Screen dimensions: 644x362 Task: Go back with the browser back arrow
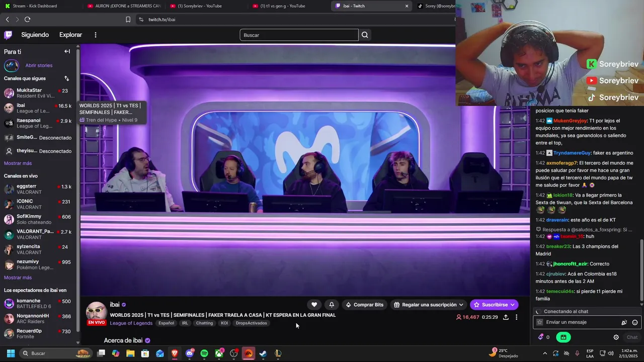[x=7, y=19]
